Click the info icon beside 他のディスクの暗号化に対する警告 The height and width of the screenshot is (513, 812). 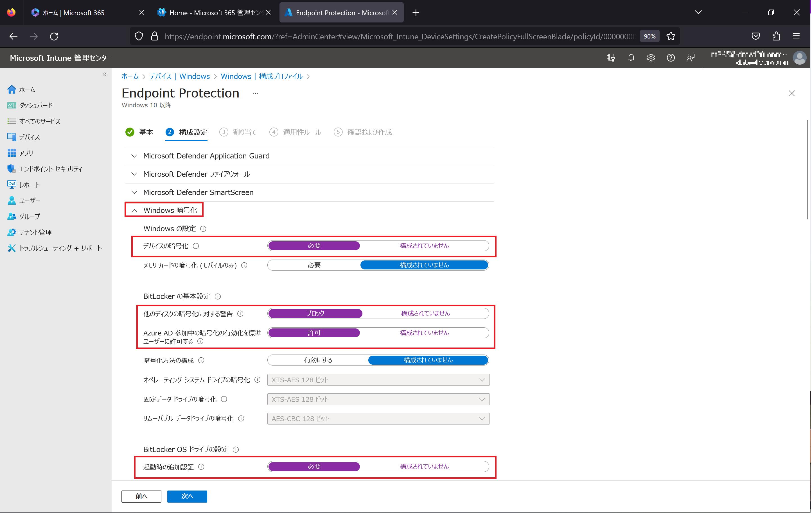click(x=240, y=314)
